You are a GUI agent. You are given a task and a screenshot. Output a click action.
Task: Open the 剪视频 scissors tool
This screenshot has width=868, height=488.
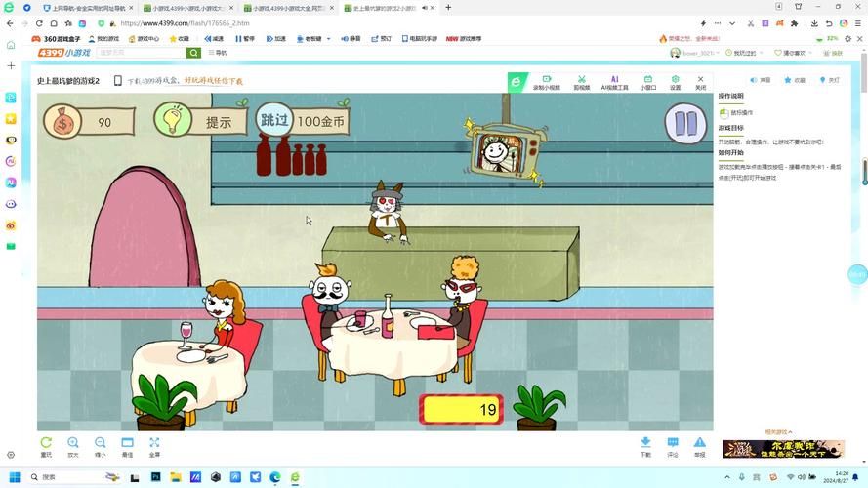581,82
